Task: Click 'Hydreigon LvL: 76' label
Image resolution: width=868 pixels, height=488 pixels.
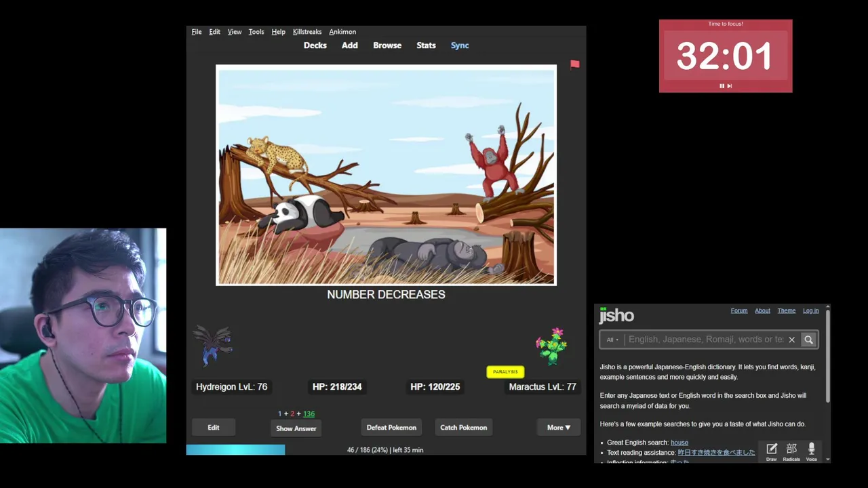Action: [x=231, y=387]
